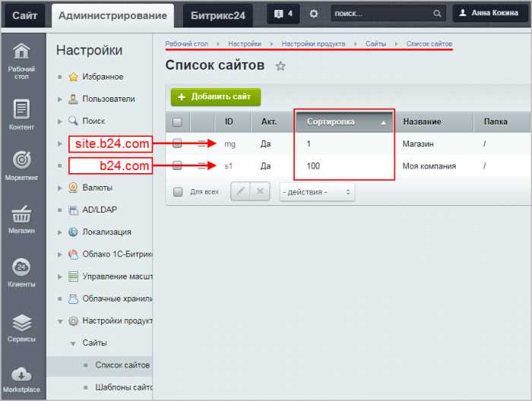Expand the Пользователи tree node

click(60, 99)
